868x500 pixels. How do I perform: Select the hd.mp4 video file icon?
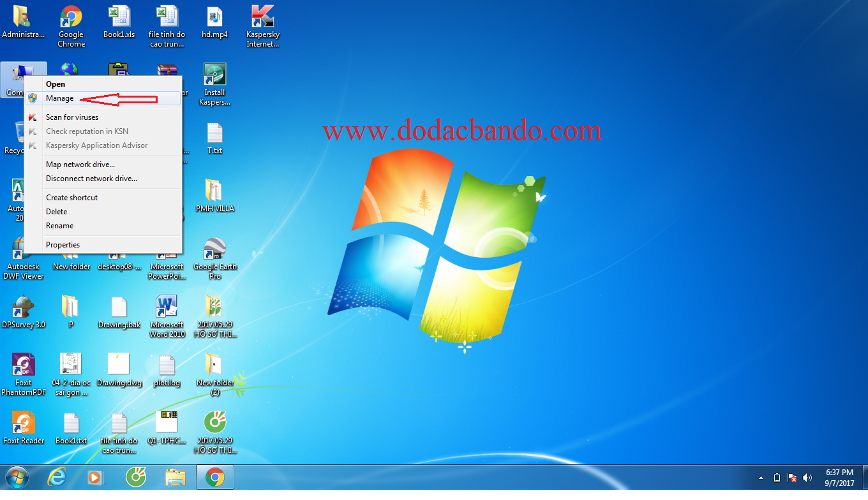coord(214,22)
